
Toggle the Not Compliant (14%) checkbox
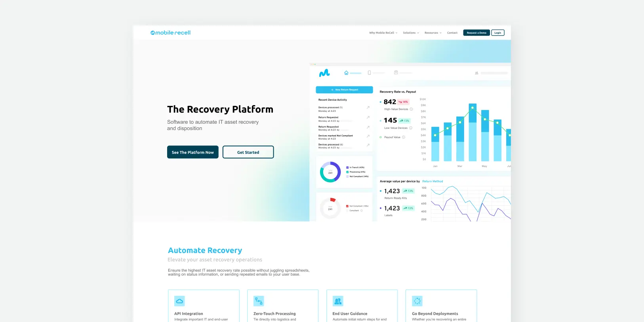tap(347, 176)
